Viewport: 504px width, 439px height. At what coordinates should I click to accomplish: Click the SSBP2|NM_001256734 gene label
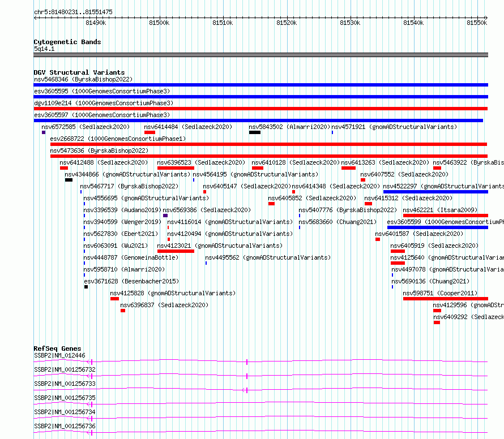[65, 412]
